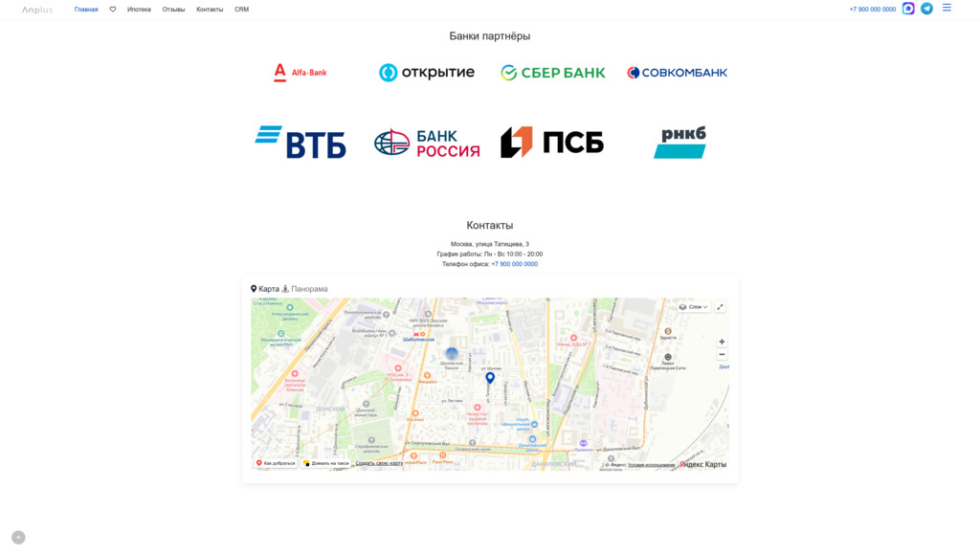
Task: Switch to the Панорама tab
Action: 304,289
